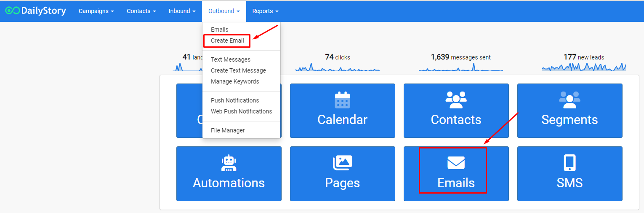This screenshot has width=644, height=213.
Task: Open the Pages image stack icon
Action: 342,163
